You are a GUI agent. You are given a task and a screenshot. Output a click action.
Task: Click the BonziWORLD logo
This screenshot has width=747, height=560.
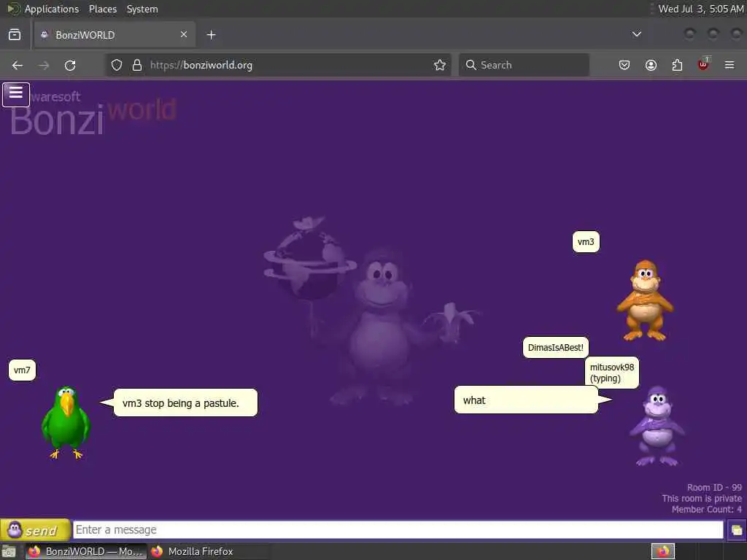93,113
